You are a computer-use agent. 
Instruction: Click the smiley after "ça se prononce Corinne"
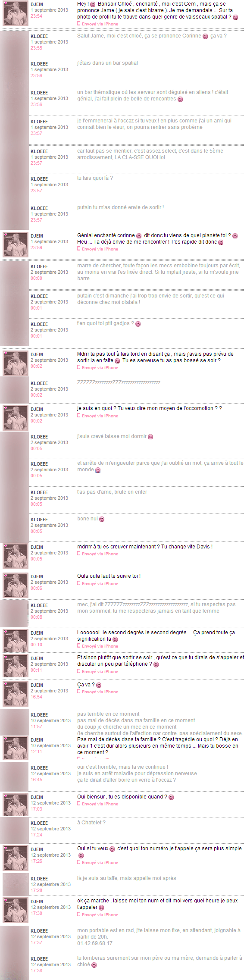205,36
